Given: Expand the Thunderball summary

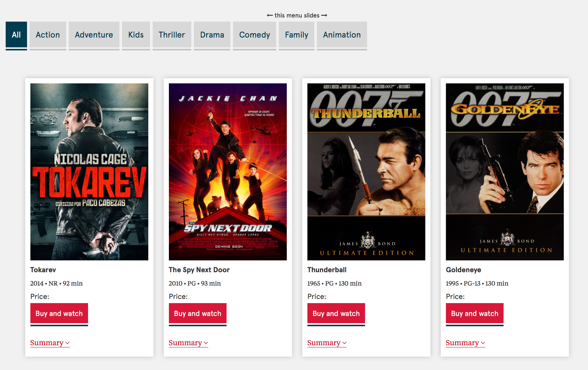Looking at the screenshot, I should click(x=327, y=343).
